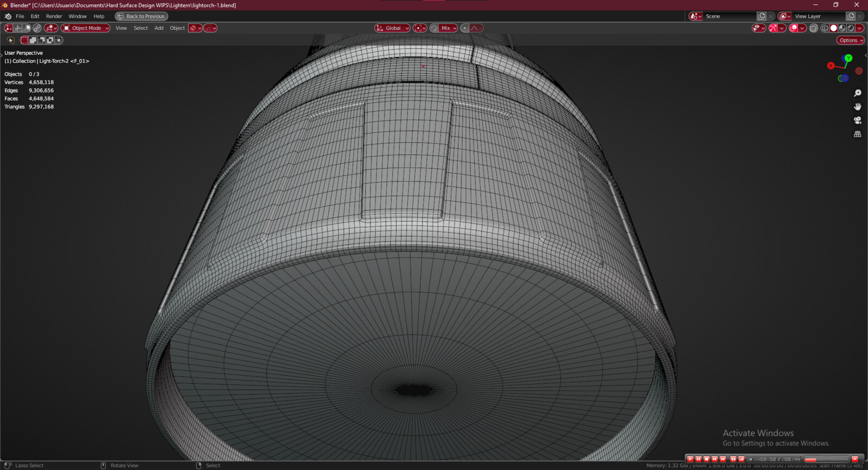
Task: Open the File menu
Action: tap(20, 16)
